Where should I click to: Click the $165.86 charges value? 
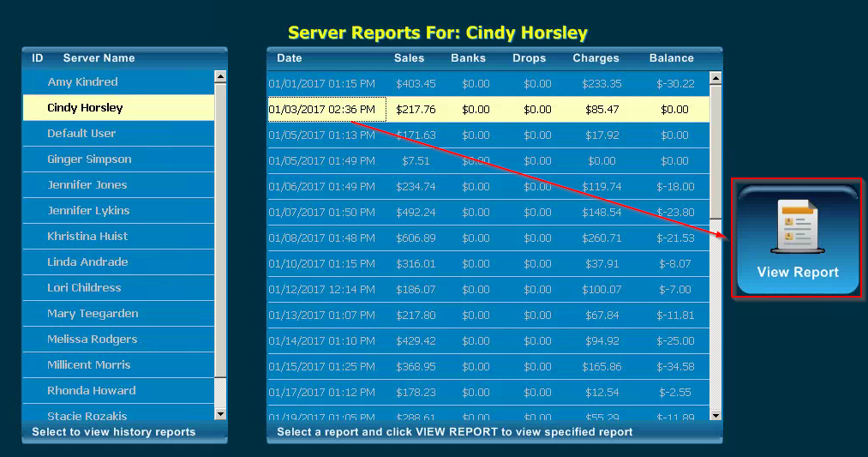[602, 367]
